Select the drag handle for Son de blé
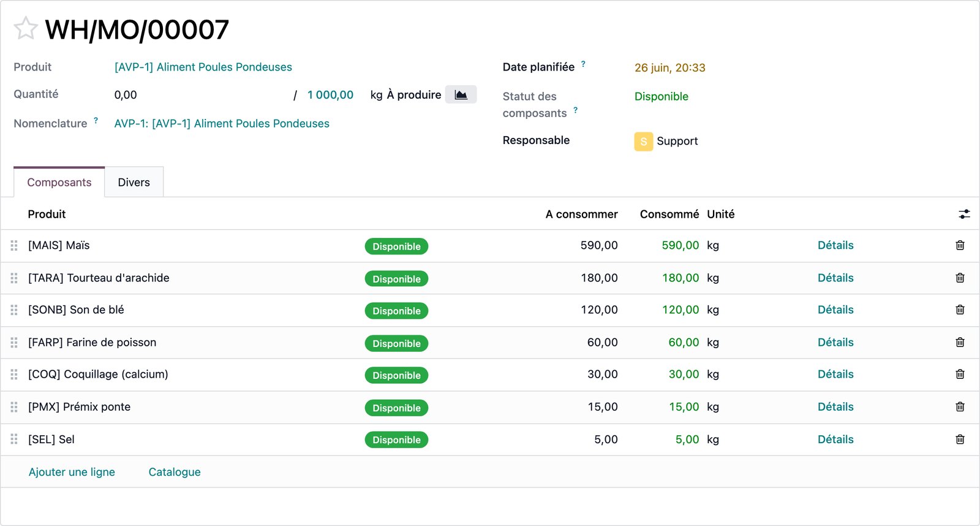Screen dimensions: 980x526 14,310
